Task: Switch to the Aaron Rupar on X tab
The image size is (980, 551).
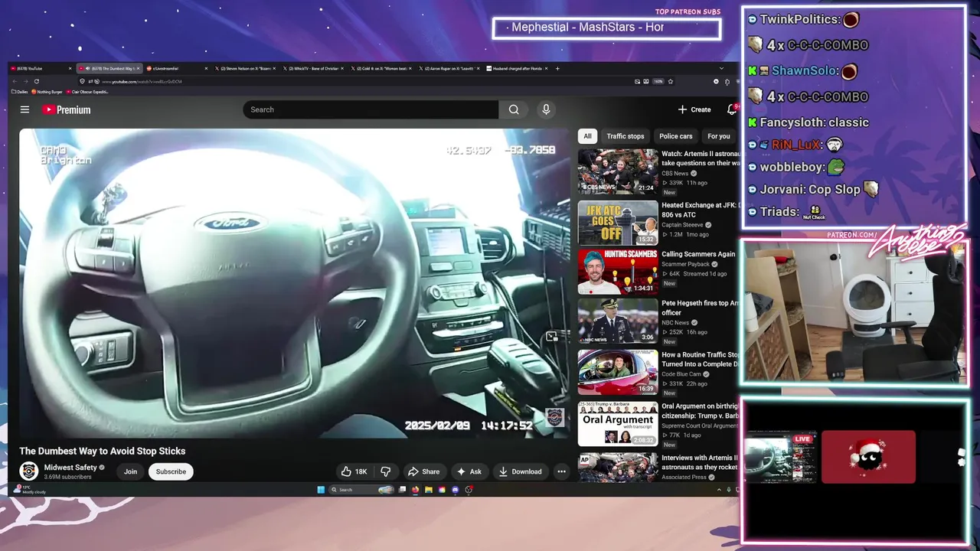Action: pos(449,68)
